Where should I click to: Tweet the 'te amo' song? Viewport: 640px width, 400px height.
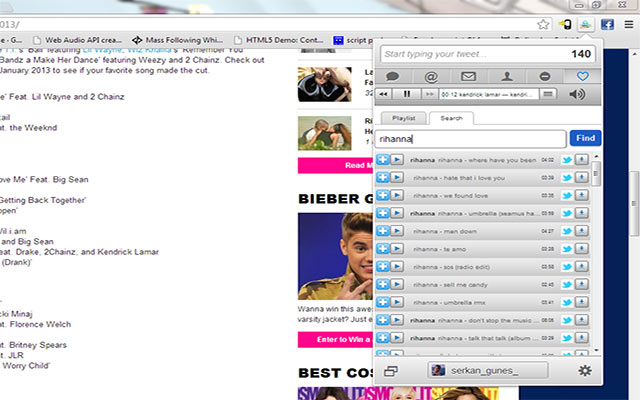[x=567, y=249]
